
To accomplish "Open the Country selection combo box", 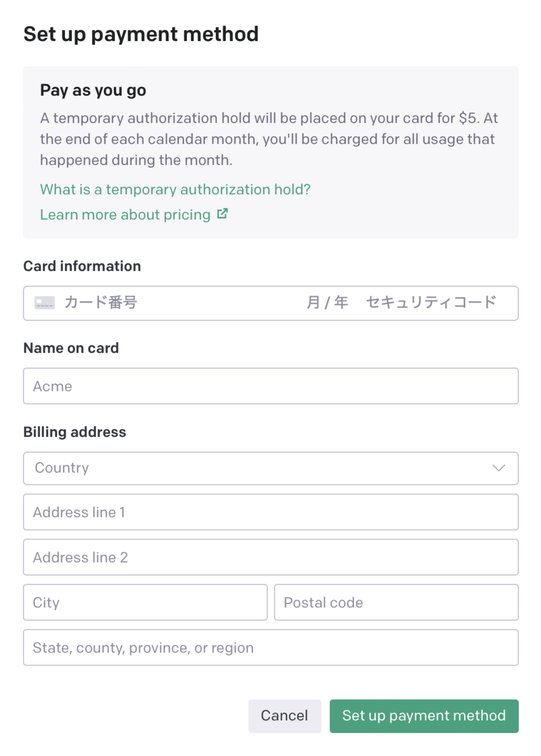I will tap(263, 468).
